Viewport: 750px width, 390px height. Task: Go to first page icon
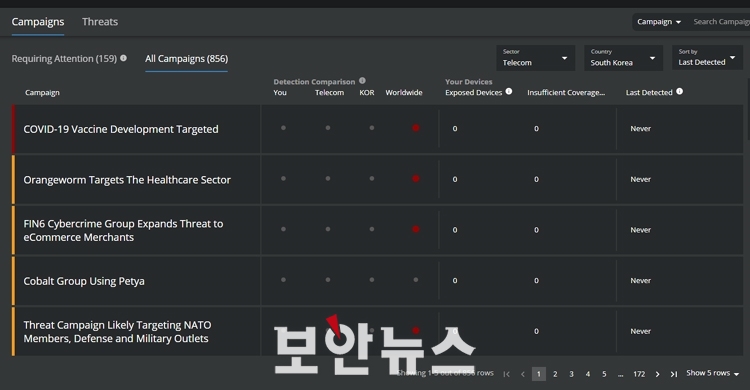point(507,374)
